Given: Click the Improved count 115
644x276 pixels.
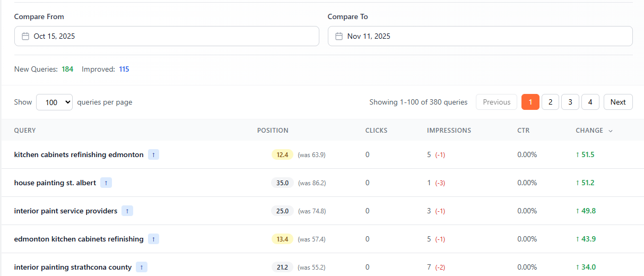Looking at the screenshot, I should (124, 69).
